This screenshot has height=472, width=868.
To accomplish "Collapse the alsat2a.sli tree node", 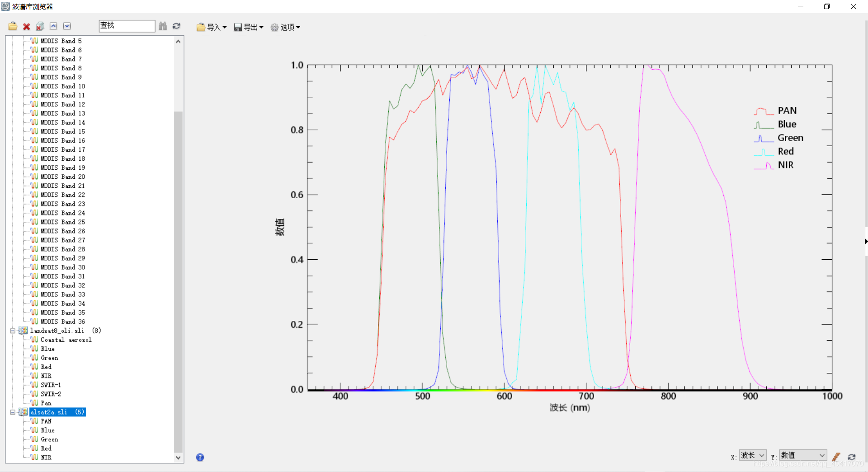I will [13, 412].
